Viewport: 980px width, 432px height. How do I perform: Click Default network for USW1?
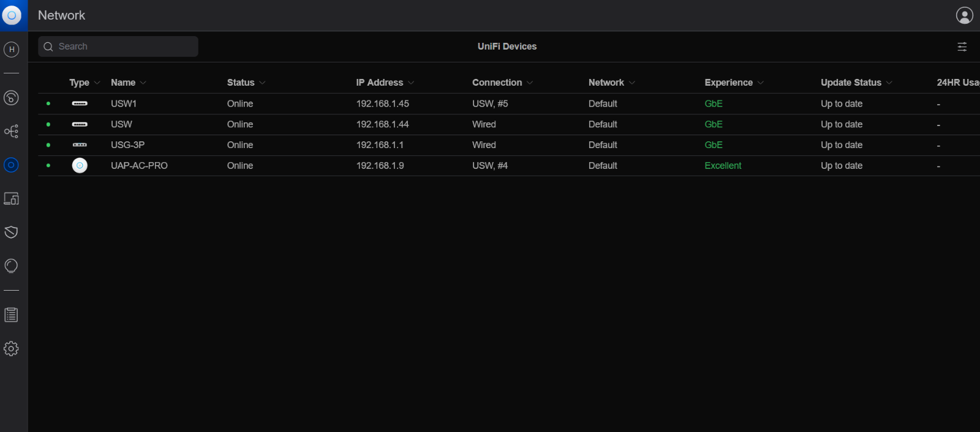point(603,104)
